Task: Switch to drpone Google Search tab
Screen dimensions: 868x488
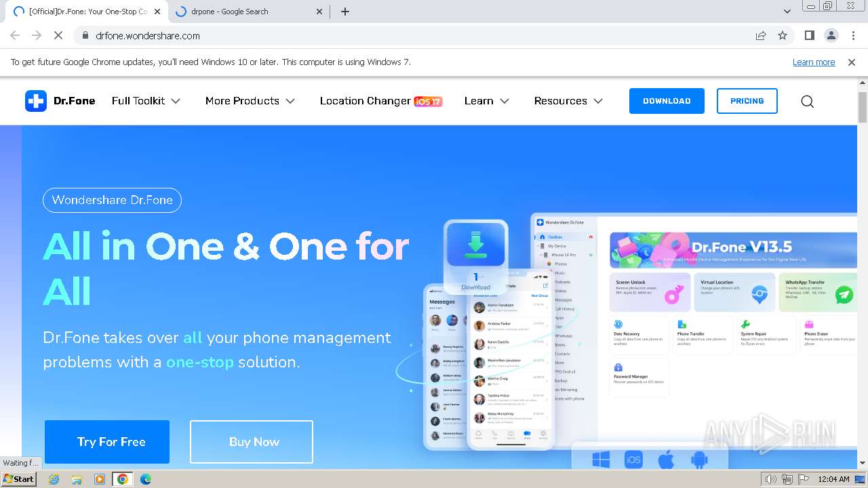Action: 248,12
